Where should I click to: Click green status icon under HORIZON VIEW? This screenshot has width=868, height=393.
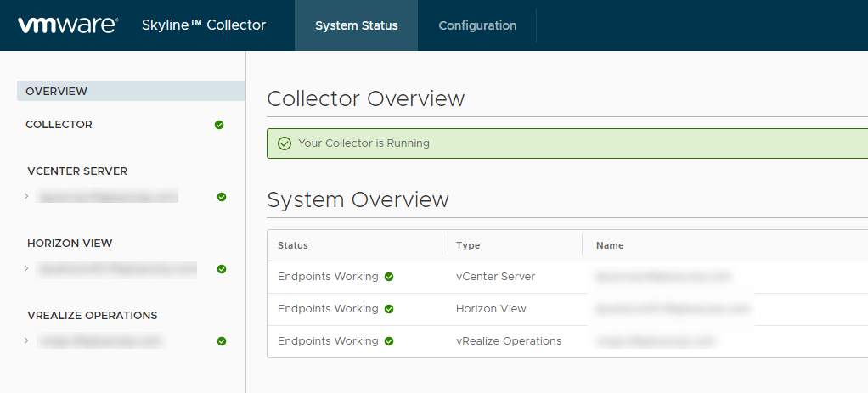(222, 269)
